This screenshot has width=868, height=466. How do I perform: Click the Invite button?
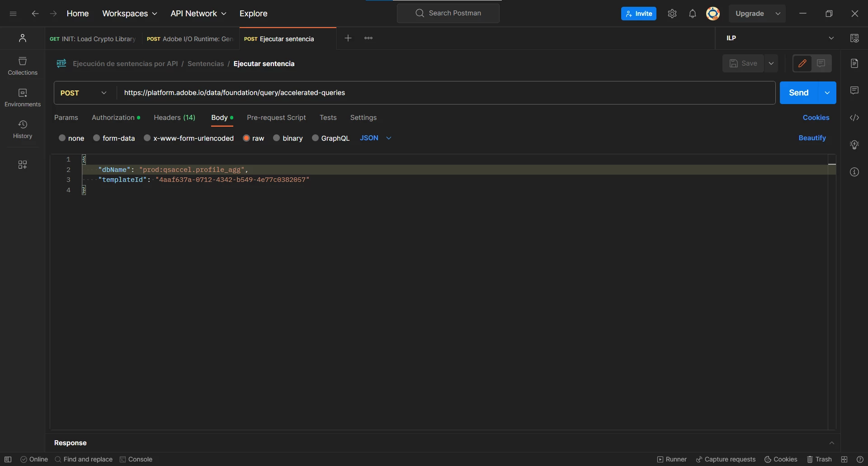pyautogui.click(x=639, y=14)
